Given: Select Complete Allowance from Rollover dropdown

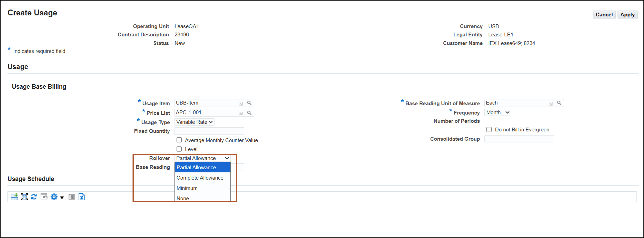Looking at the screenshot, I should (x=200, y=178).
